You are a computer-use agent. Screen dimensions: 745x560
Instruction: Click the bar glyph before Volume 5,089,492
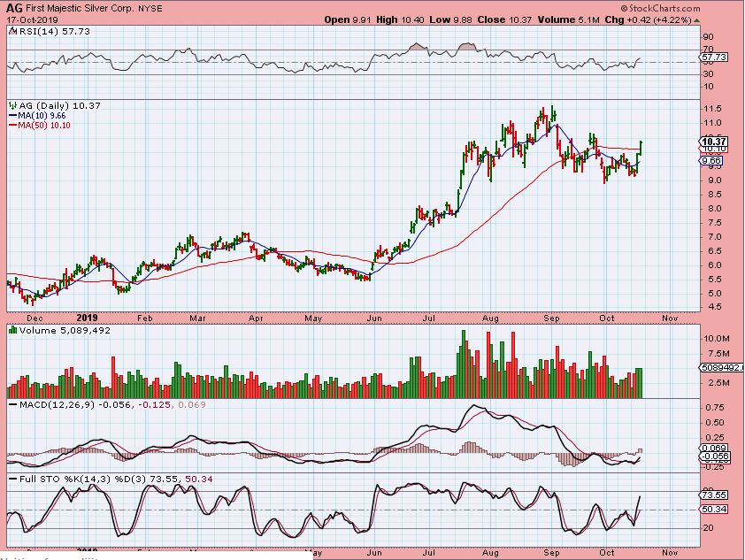click(x=12, y=330)
